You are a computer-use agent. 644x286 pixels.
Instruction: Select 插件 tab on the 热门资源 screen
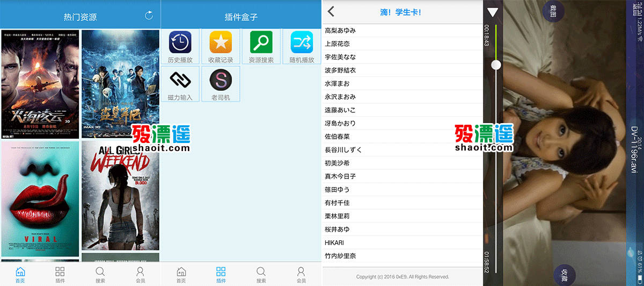[x=60, y=275]
